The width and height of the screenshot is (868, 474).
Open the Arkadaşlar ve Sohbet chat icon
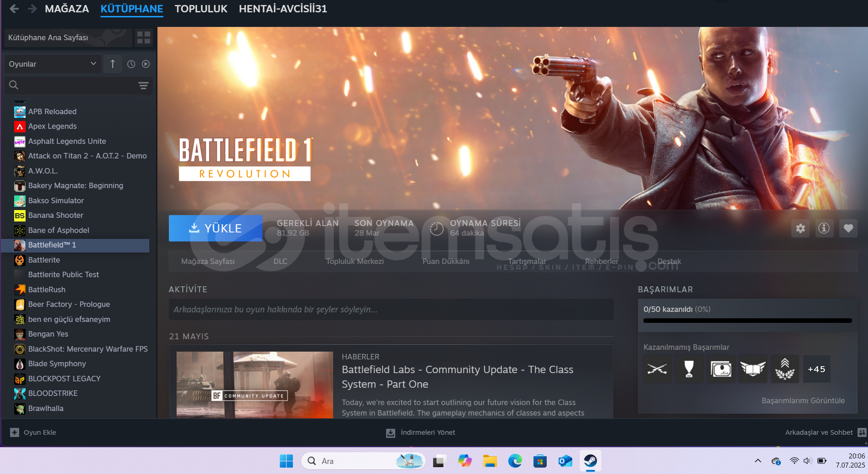[x=862, y=432]
